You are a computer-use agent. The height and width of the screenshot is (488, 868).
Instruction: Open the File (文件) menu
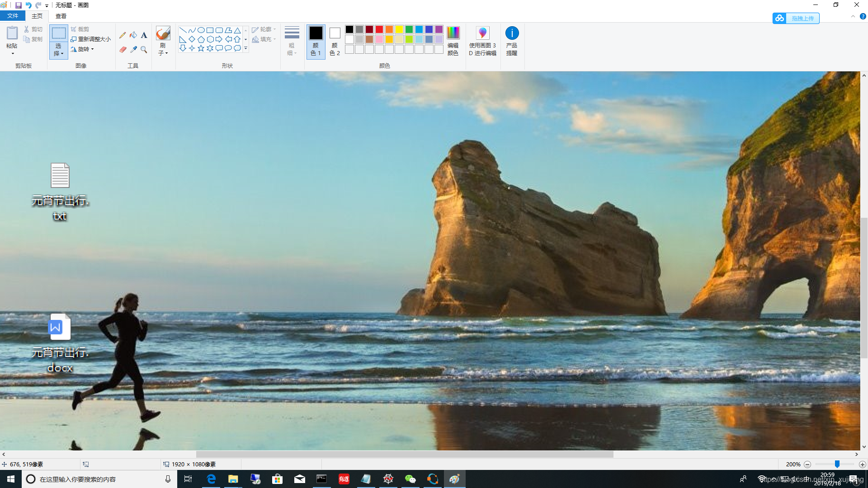click(x=13, y=16)
